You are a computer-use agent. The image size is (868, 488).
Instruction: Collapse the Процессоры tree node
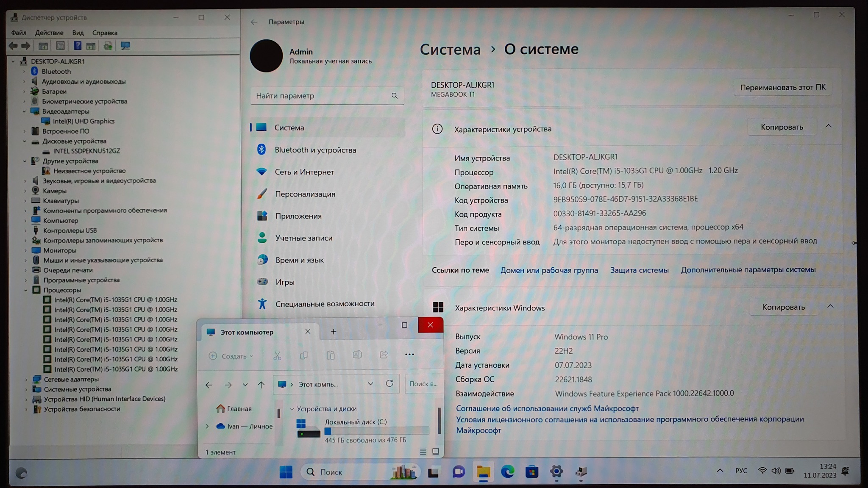tap(25, 290)
